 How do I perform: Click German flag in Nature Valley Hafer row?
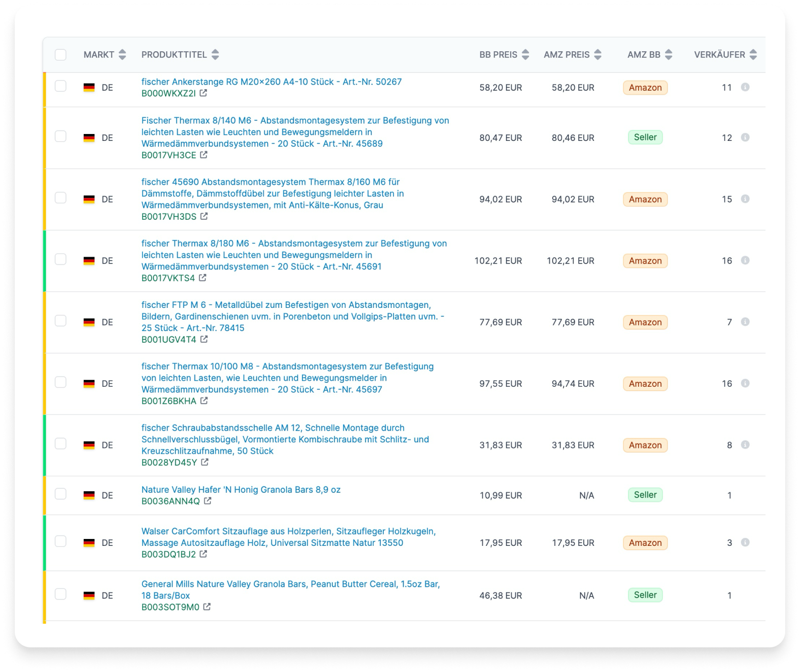[x=89, y=495]
